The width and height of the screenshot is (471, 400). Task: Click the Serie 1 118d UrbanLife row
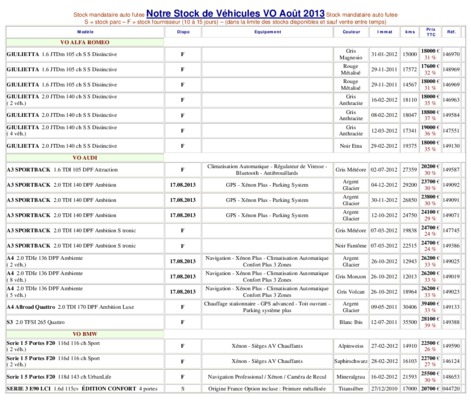235,377
